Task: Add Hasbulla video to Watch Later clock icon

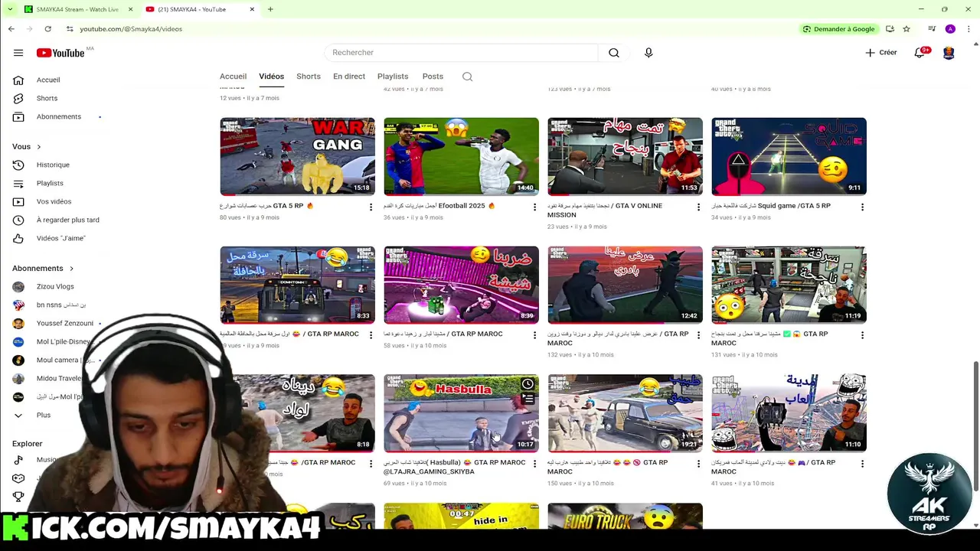Action: pos(528,384)
